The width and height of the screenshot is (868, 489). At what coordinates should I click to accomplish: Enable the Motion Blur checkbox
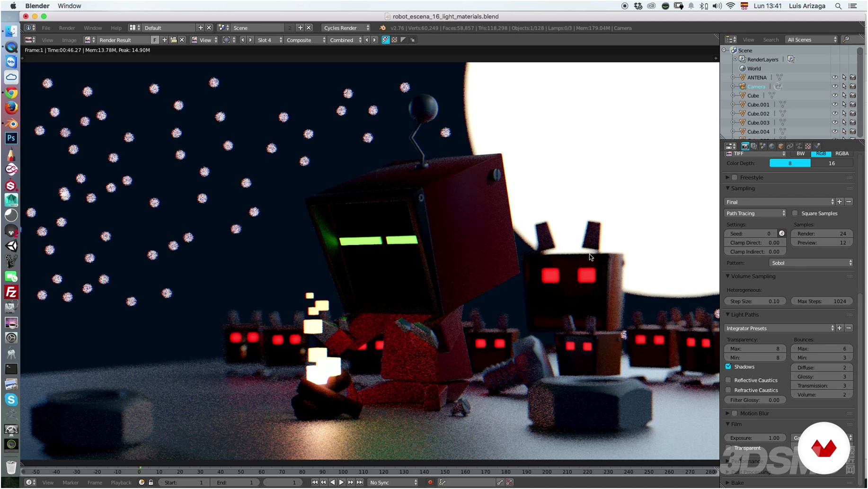coord(735,413)
